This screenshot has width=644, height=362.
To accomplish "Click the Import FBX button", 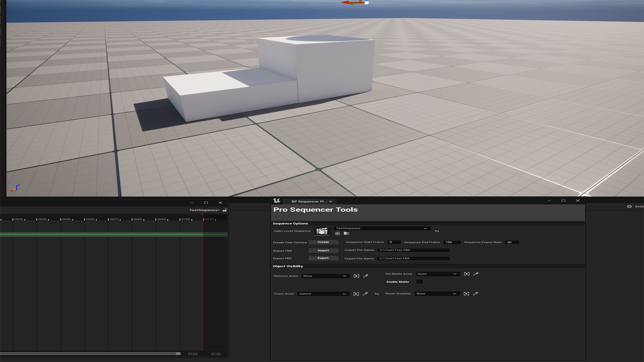I will [x=323, y=250].
